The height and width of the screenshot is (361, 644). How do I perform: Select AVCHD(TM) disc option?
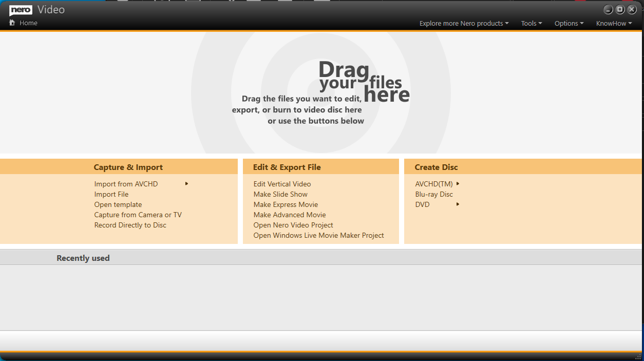434,184
